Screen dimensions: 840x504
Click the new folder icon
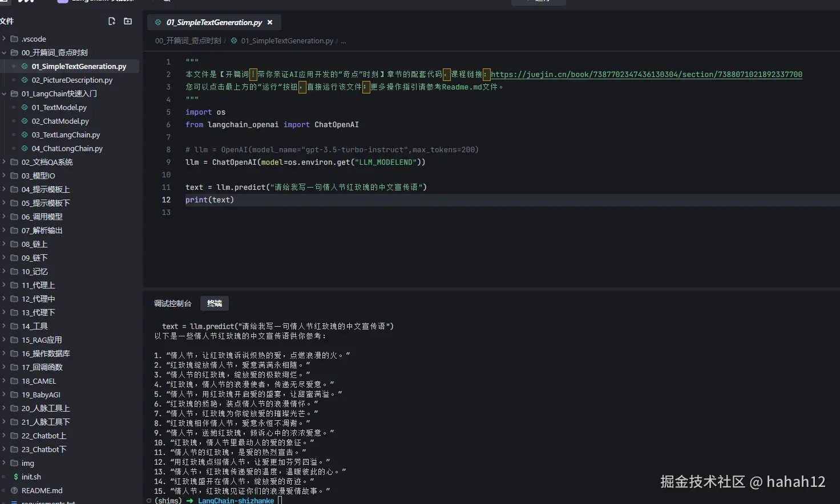(128, 21)
